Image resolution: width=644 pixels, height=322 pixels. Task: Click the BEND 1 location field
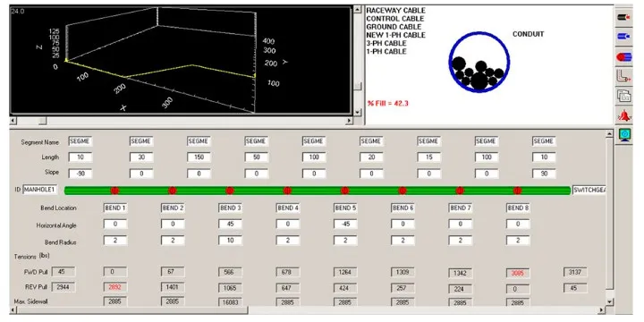click(x=115, y=208)
